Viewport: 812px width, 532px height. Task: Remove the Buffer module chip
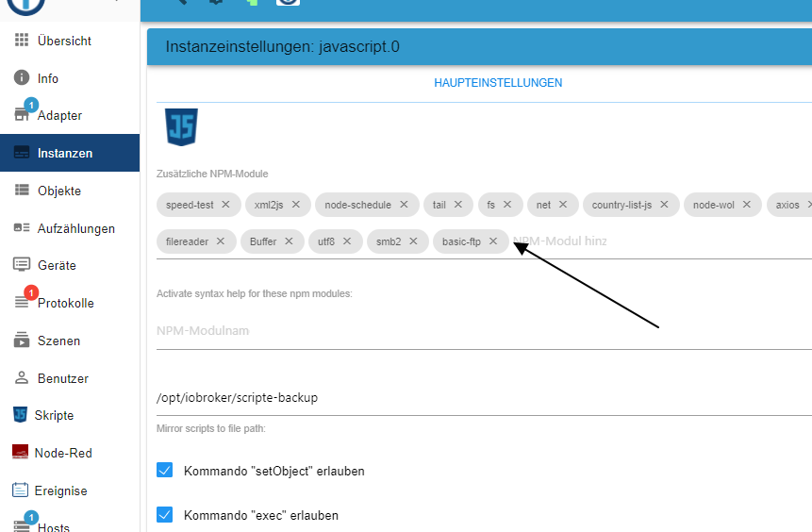[x=289, y=241]
